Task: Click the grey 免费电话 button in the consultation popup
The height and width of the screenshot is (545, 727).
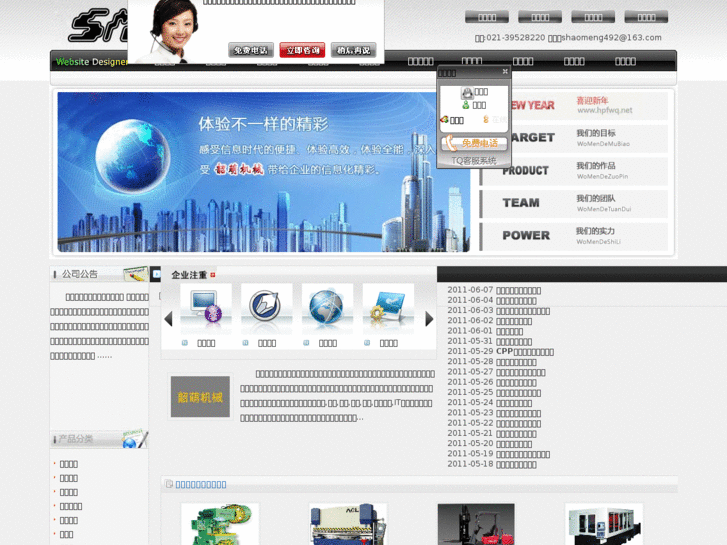Action: point(251,50)
